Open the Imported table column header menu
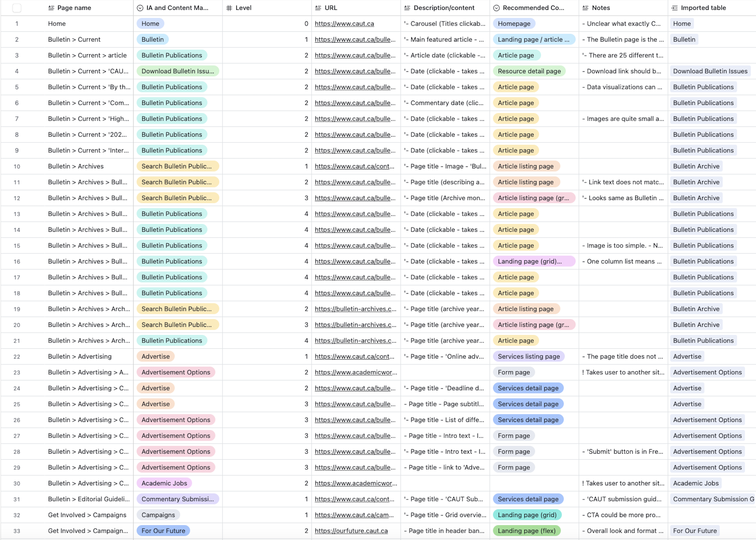756x540 pixels. [x=703, y=8]
